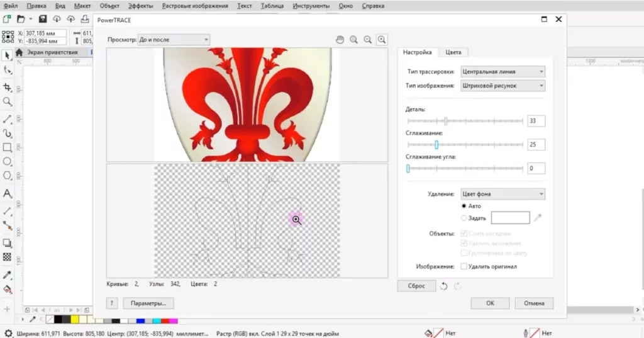Select the Авто radio button

pyautogui.click(x=464, y=206)
